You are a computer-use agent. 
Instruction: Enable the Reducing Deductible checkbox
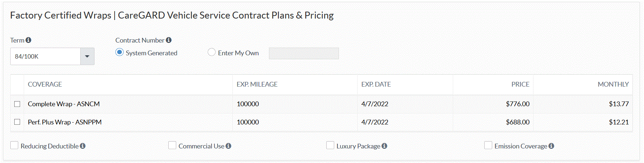(14, 146)
